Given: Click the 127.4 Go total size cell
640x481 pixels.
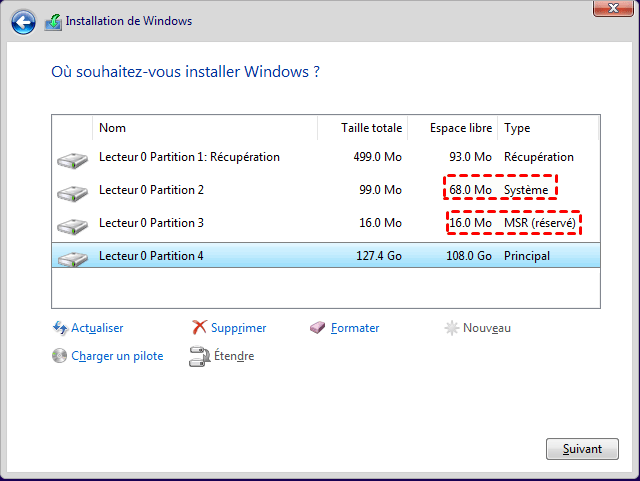Looking at the screenshot, I should (379, 256).
